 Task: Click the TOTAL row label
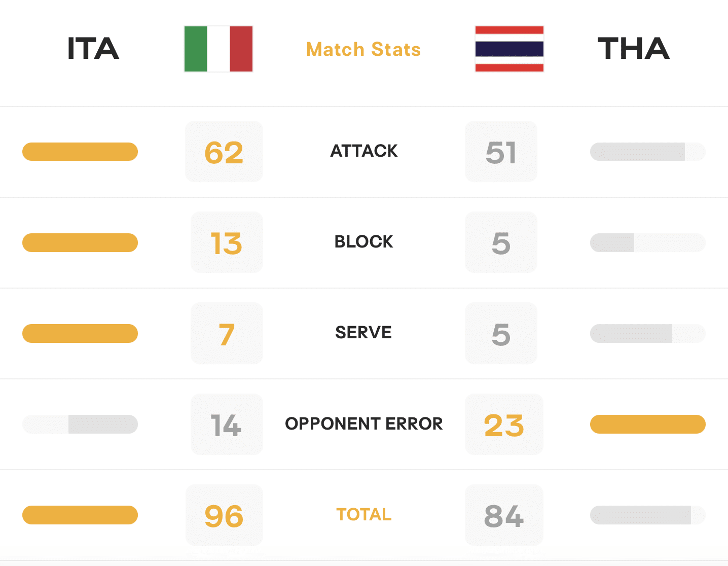(363, 514)
